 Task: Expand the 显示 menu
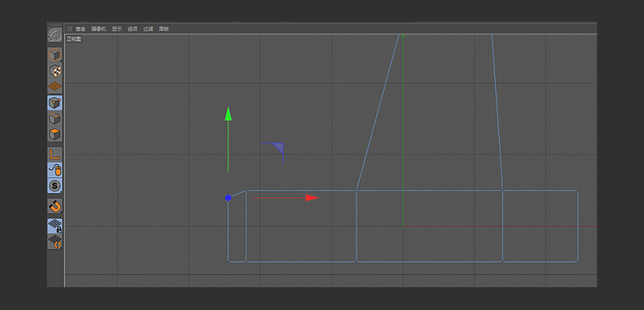click(117, 29)
